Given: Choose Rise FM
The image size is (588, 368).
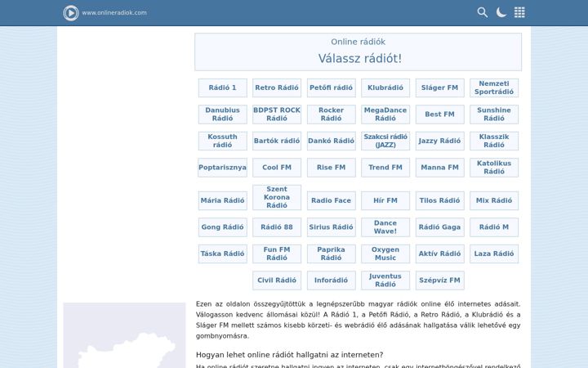Looking at the screenshot, I should coord(331,168).
